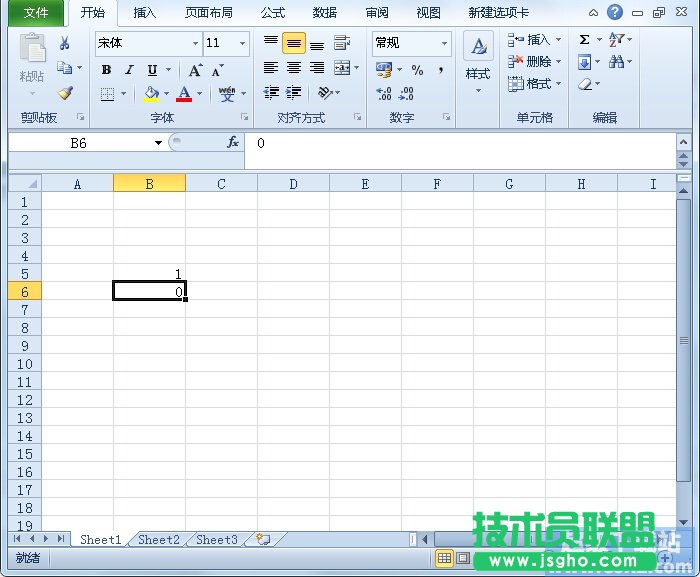Select column D header
Screen dimensions: 700x577
coord(293,184)
